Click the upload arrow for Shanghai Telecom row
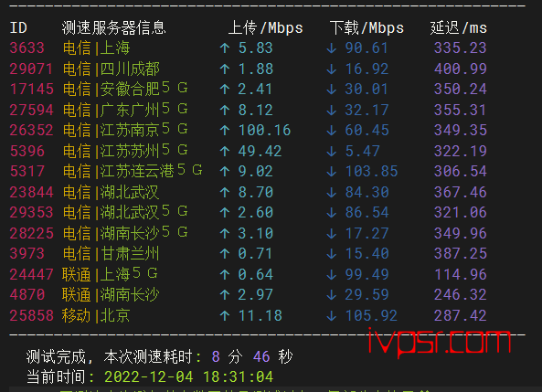The height and width of the screenshot is (392, 542). click(225, 48)
